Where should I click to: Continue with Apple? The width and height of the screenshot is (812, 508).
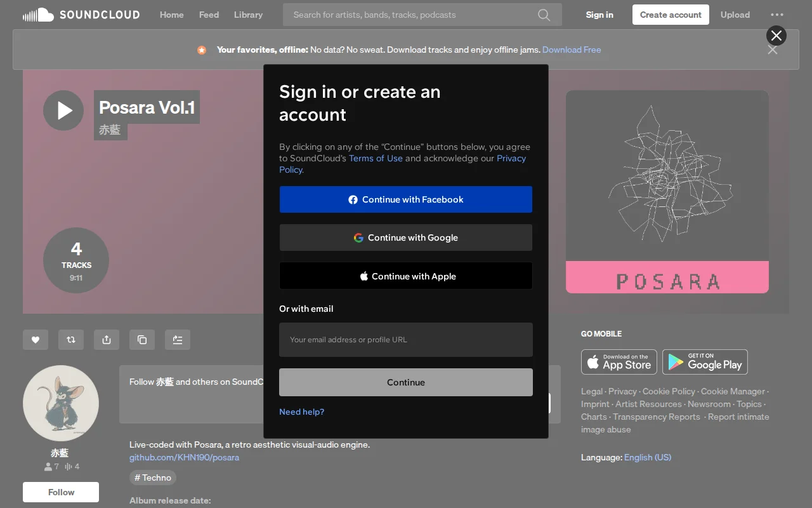[406, 276]
